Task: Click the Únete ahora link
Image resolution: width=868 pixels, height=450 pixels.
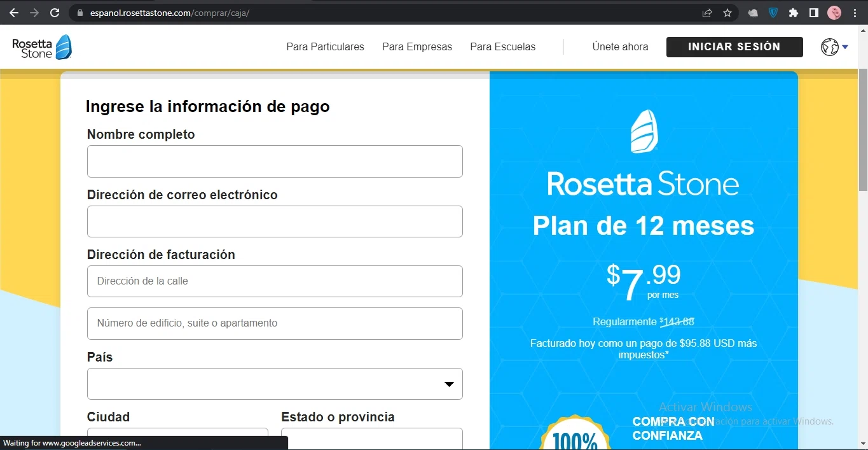Action: pos(620,46)
